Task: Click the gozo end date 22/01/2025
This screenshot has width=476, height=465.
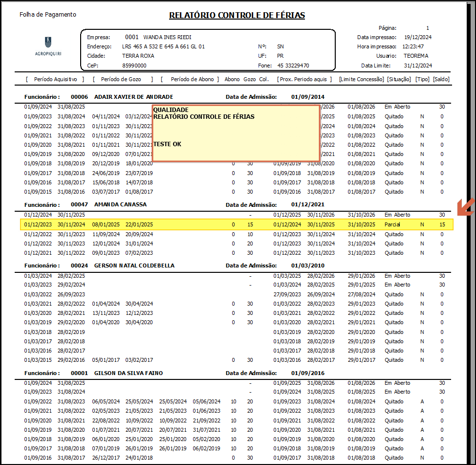Action: 139,224
